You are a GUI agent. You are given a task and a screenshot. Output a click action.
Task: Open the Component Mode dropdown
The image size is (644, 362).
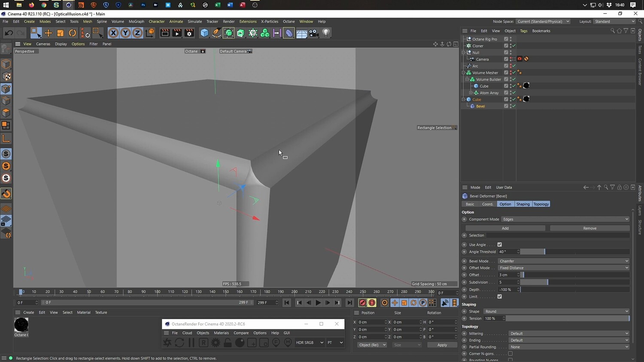tap(565, 219)
